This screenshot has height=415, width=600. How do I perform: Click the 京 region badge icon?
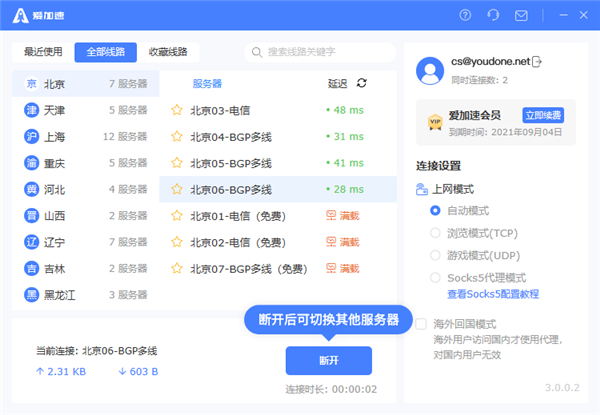click(x=31, y=83)
